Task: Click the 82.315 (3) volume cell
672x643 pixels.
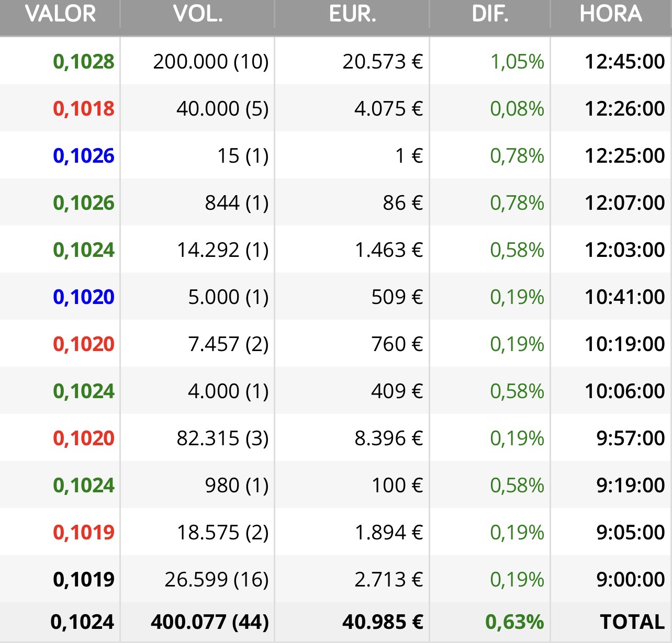Action: coord(222,438)
